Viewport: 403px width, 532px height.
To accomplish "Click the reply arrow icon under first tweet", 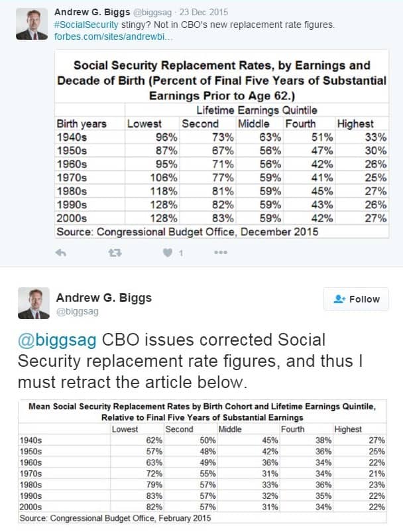I will click(61, 253).
